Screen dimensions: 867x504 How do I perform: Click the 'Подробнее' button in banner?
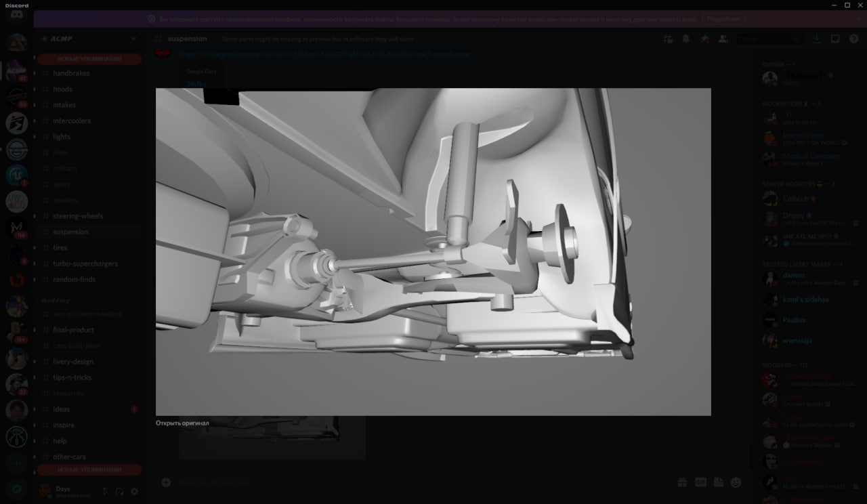723,19
